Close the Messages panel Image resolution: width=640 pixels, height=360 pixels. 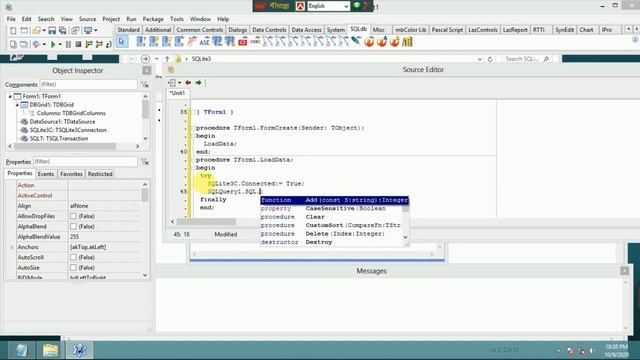click(624, 271)
